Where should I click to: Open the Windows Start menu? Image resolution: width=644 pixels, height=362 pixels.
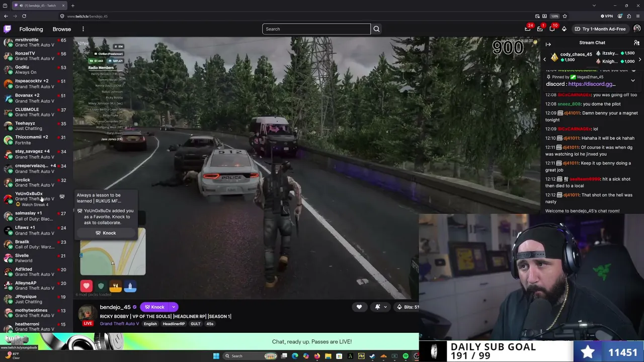(x=216, y=356)
